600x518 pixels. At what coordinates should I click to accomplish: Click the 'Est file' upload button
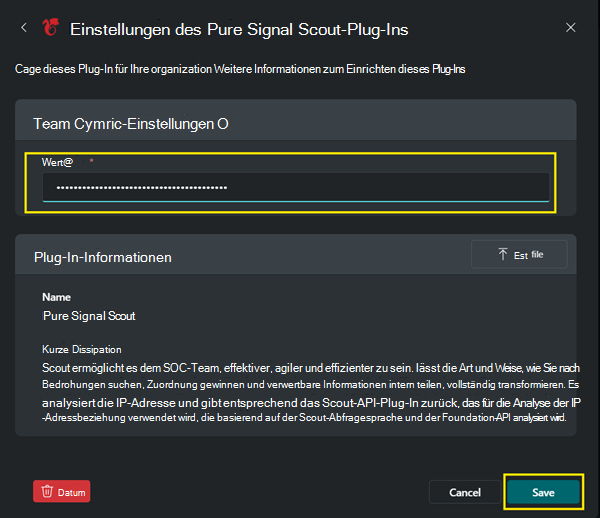coord(519,254)
